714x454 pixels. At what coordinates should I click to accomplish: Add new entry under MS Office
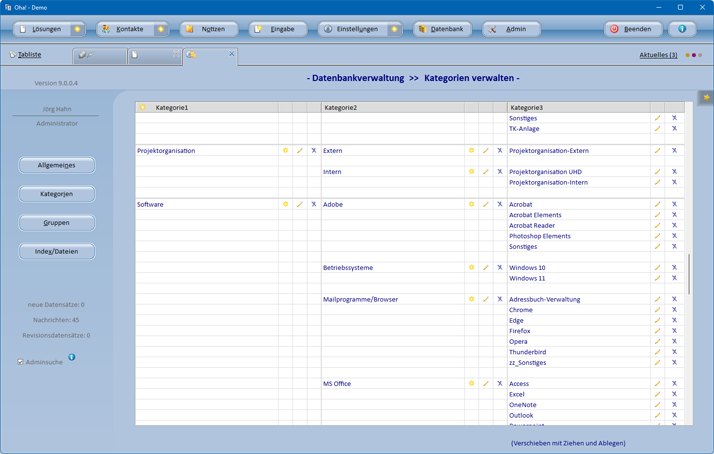(x=471, y=384)
